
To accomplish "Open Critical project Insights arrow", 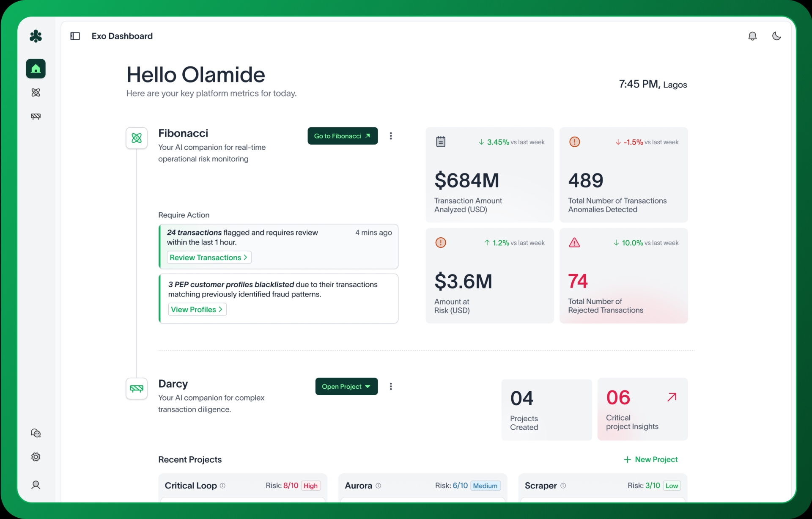I will (x=672, y=397).
